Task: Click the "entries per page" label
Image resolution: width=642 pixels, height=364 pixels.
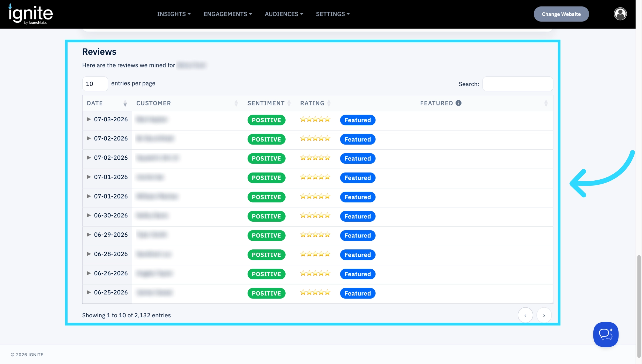Action: click(x=133, y=83)
